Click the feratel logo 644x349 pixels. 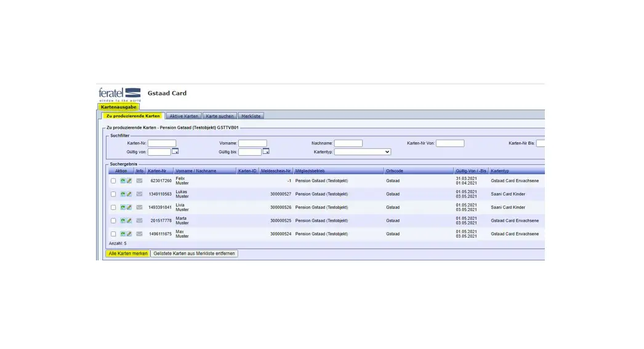[119, 94]
